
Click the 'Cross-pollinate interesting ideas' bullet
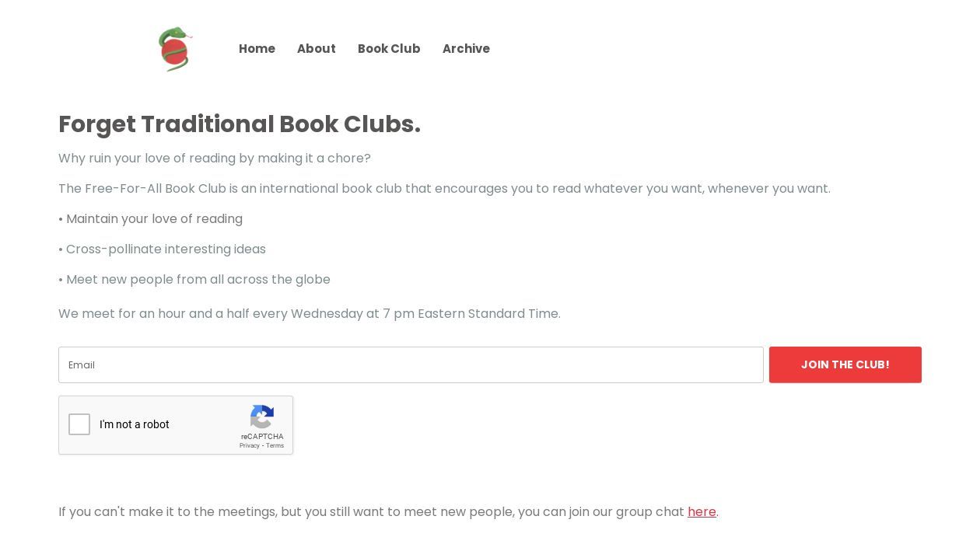point(163,249)
